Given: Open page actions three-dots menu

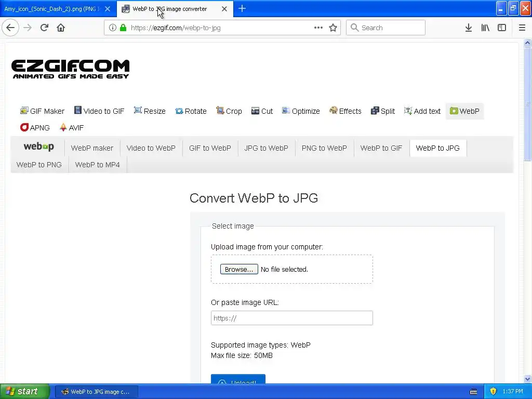Looking at the screenshot, I should pyautogui.click(x=318, y=28).
